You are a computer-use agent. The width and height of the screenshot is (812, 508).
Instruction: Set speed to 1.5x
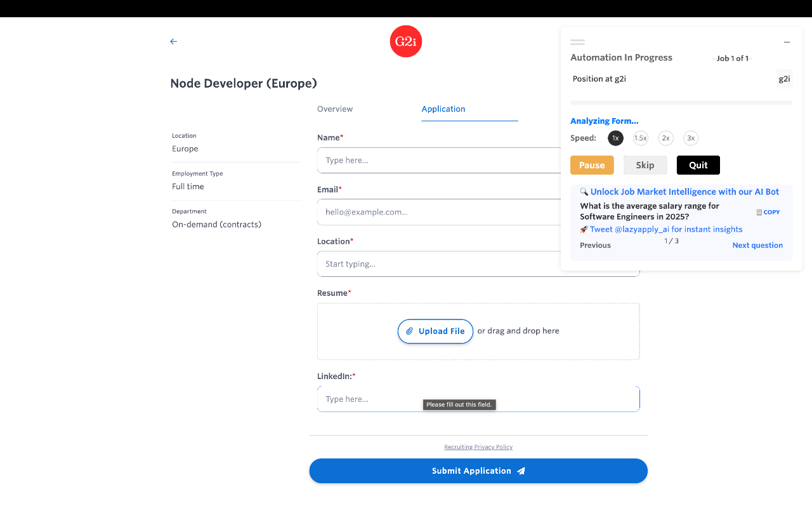(641, 138)
